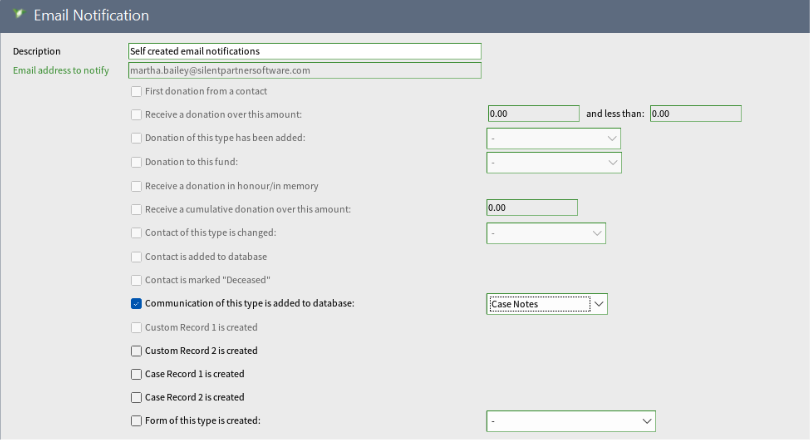Check Custom Record 1 is created
Image resolution: width=810 pixels, height=440 pixels.
click(136, 327)
